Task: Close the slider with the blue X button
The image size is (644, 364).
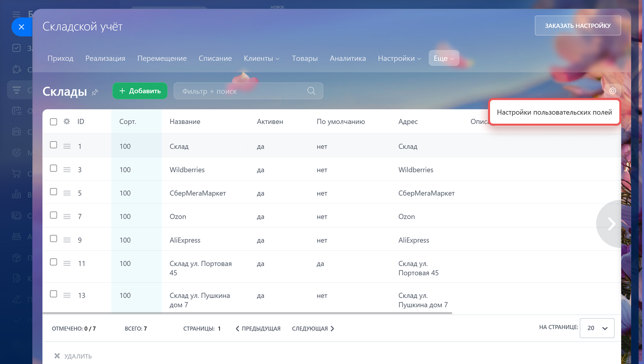Action: pyautogui.click(x=21, y=27)
